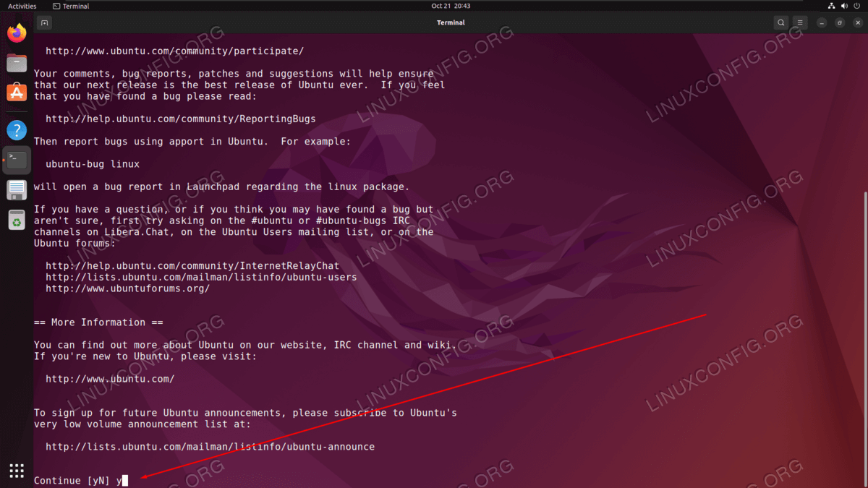Screen dimensions: 868x488
Task: Open the Terminal app menu in top bar
Action: pos(71,6)
